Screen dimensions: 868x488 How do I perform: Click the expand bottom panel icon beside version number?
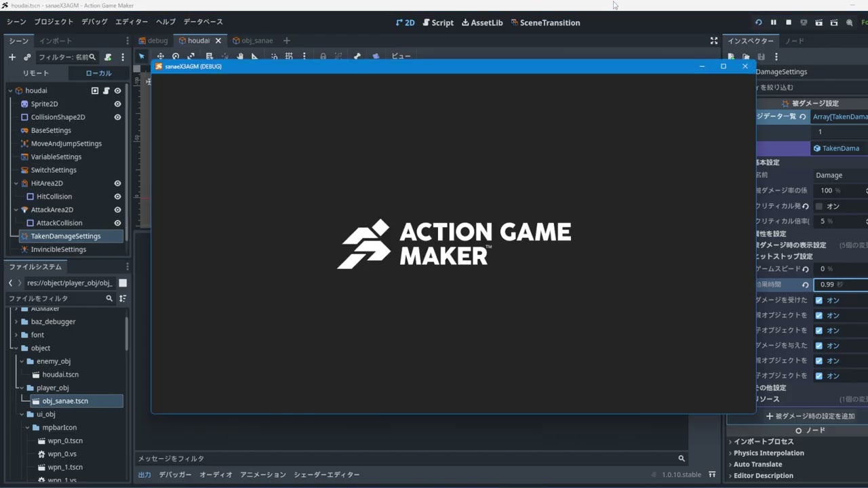712,474
